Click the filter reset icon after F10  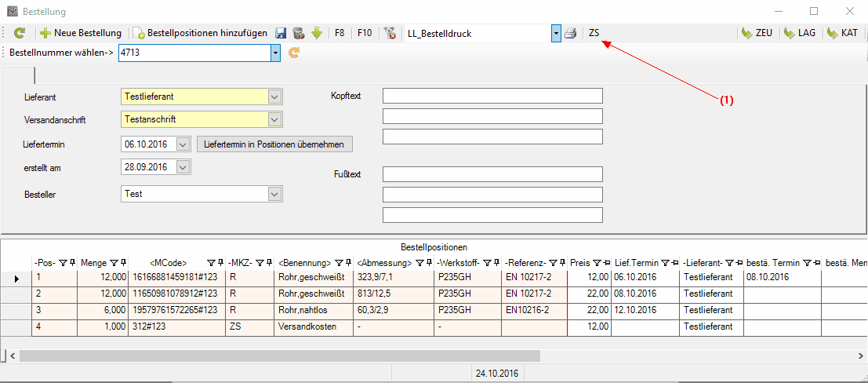point(390,33)
